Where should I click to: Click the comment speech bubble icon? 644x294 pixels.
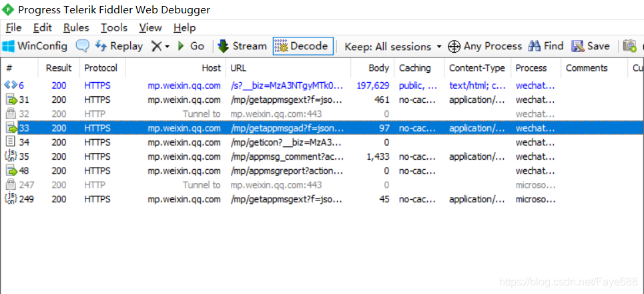82,46
